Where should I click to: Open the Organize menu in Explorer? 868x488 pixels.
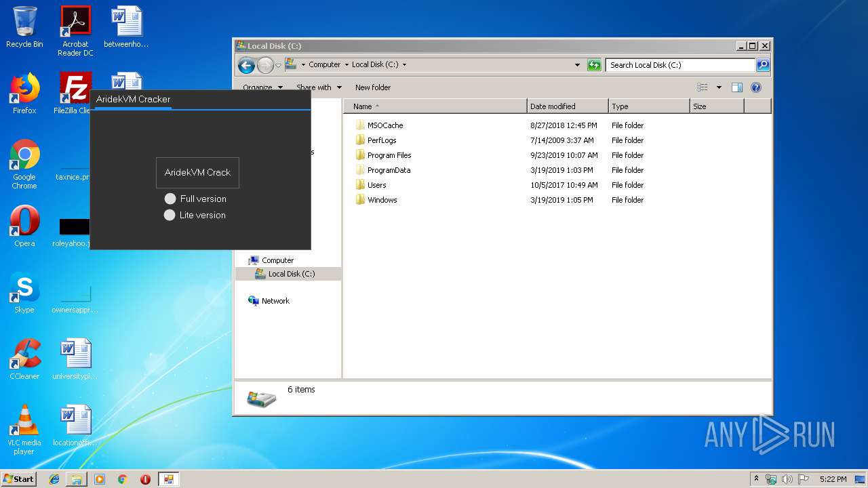pyautogui.click(x=262, y=87)
